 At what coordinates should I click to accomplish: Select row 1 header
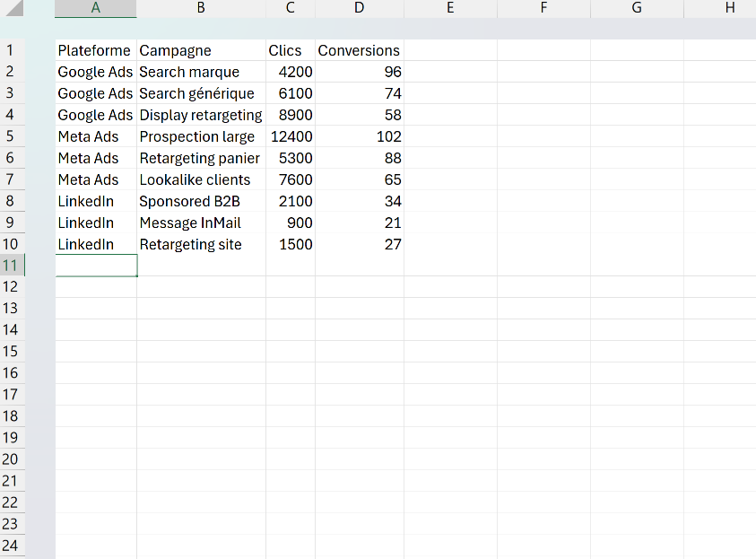point(12,50)
